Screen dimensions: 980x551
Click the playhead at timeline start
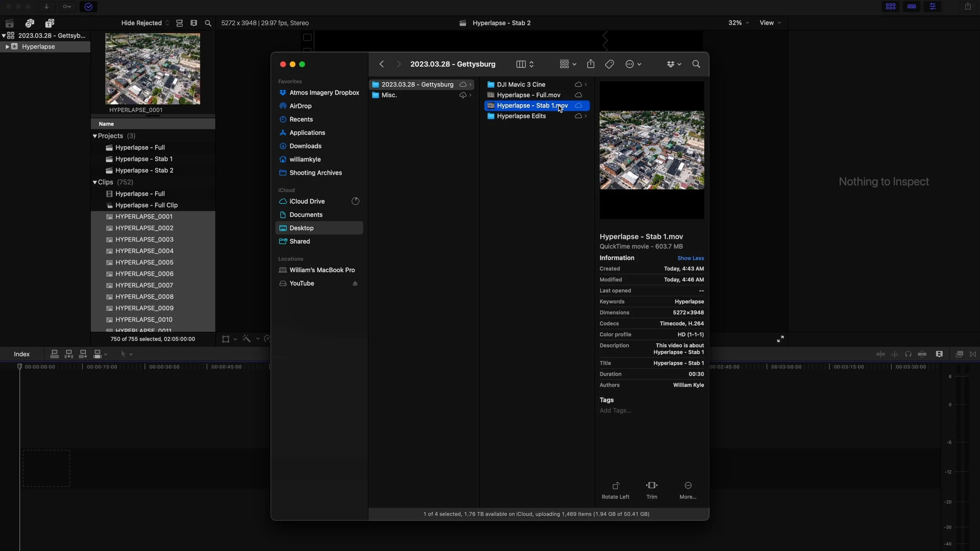[19, 367]
